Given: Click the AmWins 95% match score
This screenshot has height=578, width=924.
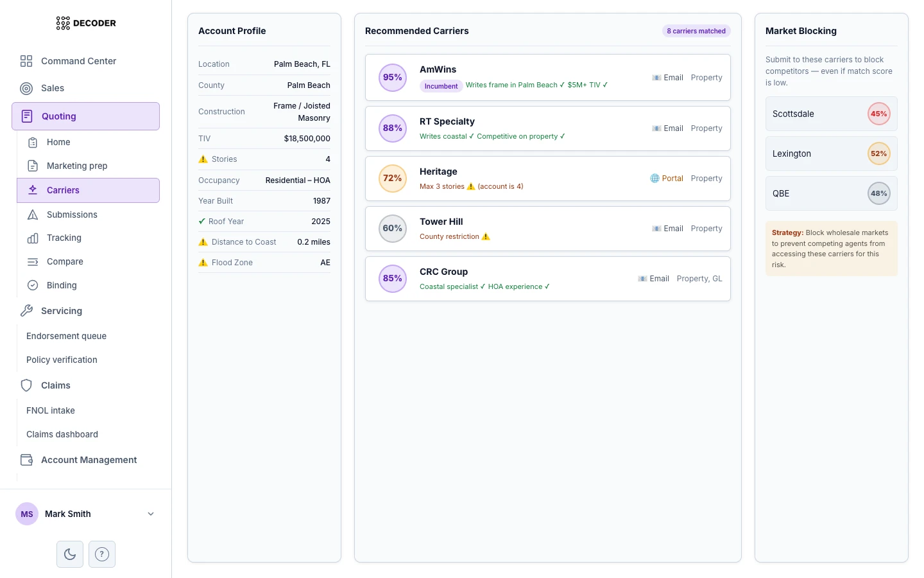Looking at the screenshot, I should (393, 78).
